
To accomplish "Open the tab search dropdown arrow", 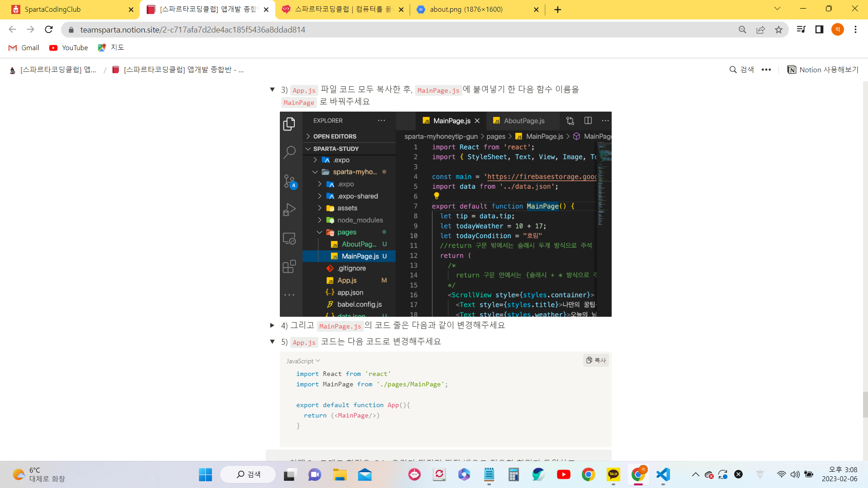I will click(777, 9).
